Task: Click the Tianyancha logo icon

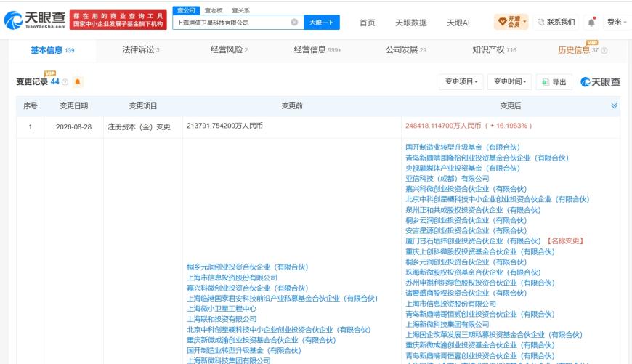Action: (x=13, y=20)
